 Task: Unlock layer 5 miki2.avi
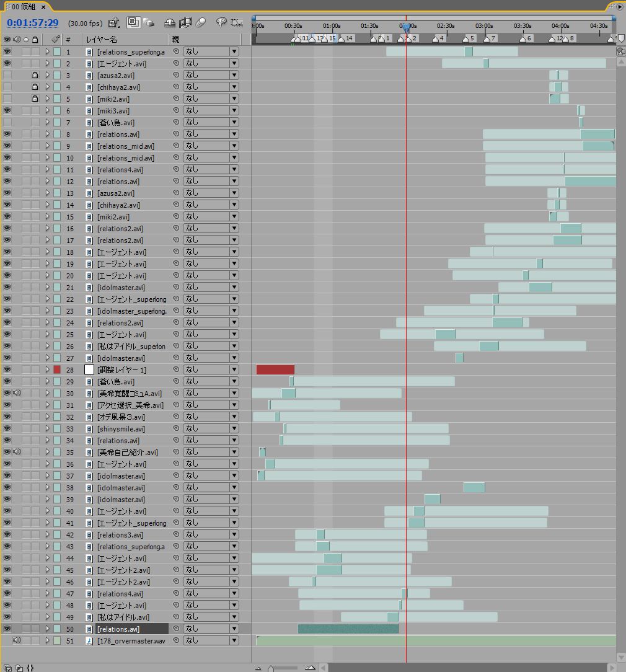[x=35, y=99]
